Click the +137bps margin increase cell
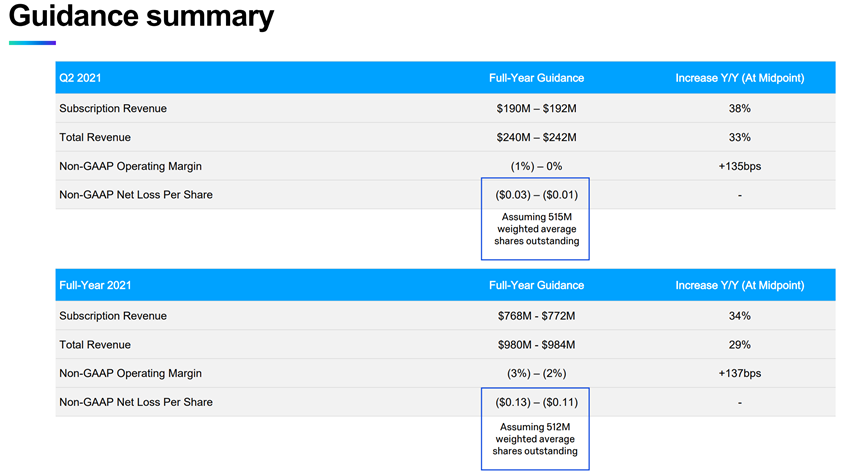This screenshot has height=475, width=846. (x=739, y=373)
